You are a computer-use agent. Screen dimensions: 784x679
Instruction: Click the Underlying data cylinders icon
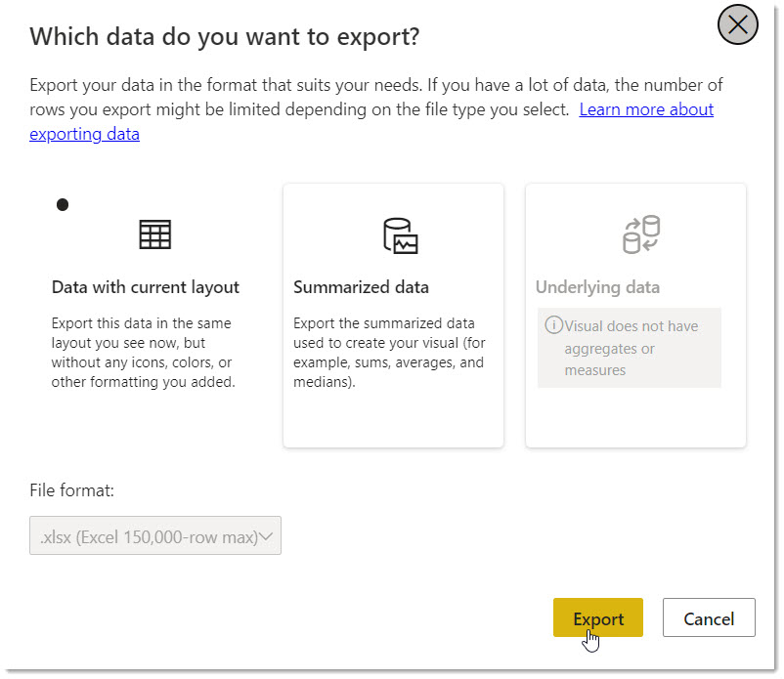pyautogui.click(x=641, y=234)
